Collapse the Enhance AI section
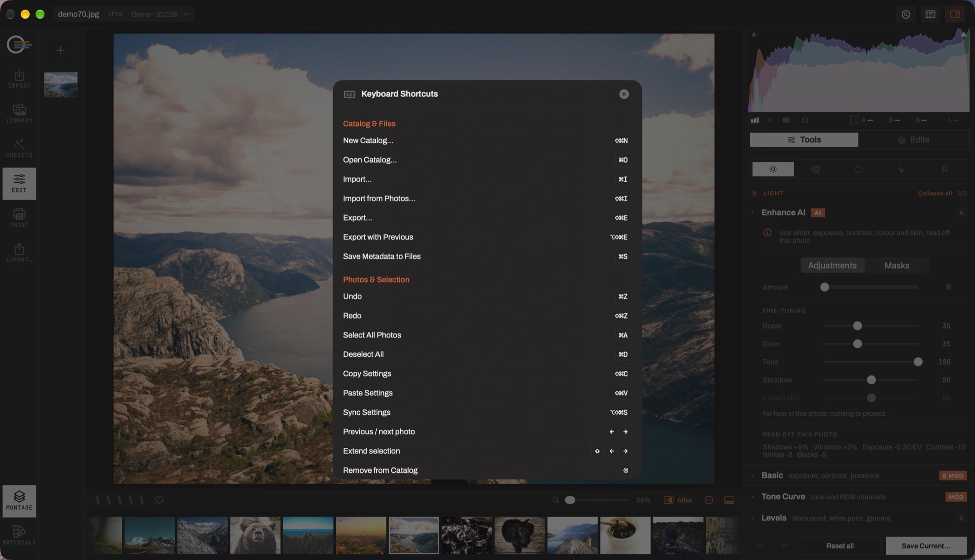This screenshot has width=975, height=560. [753, 212]
